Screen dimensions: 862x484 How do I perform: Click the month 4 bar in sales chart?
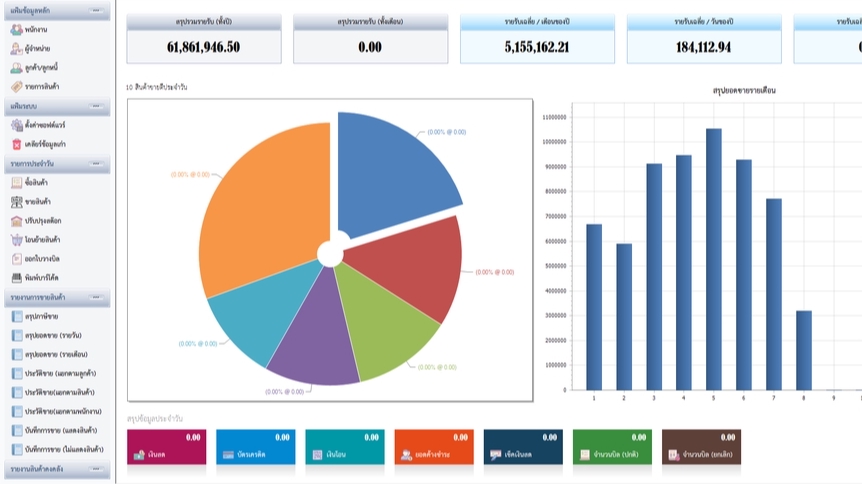[683, 273]
